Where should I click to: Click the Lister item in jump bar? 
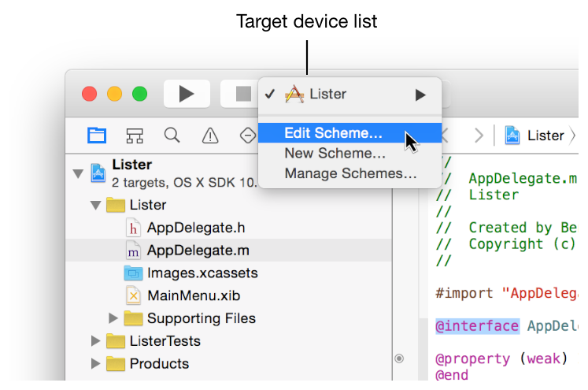pyautogui.click(x=534, y=136)
